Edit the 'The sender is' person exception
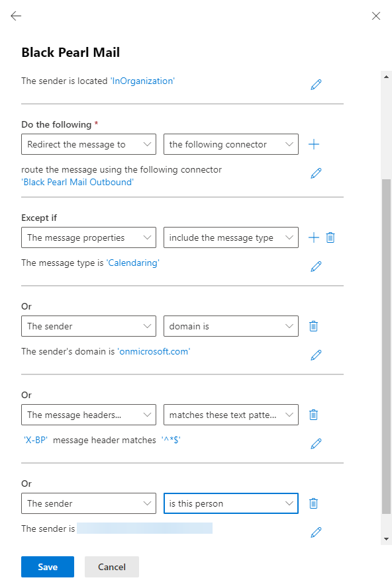 [316, 532]
